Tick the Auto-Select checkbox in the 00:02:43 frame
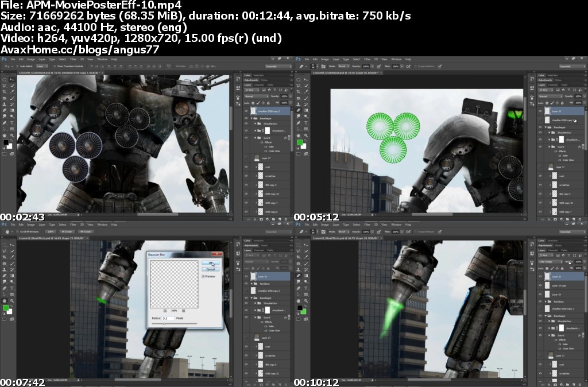The width and height of the screenshot is (588, 387). tap(18, 67)
